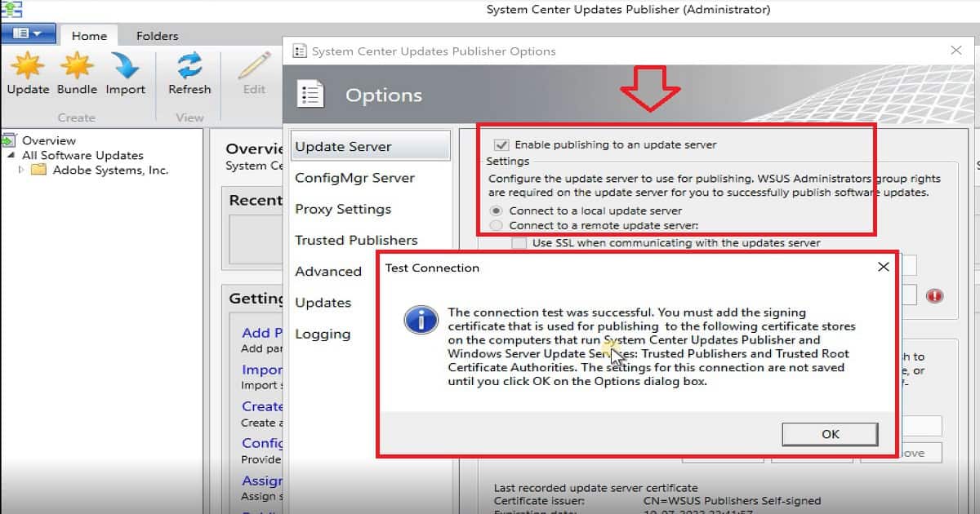980x514 pixels.
Task: Click the Bundle icon in the ribbon
Action: tap(78, 65)
